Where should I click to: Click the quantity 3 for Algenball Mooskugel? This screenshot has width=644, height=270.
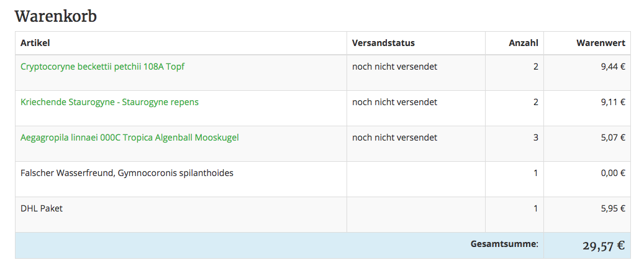click(535, 137)
